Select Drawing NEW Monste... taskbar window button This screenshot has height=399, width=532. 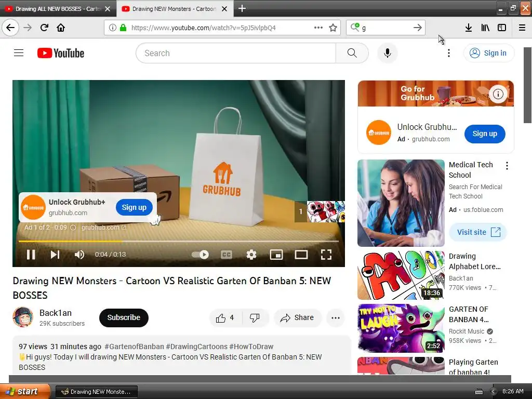pos(96,392)
